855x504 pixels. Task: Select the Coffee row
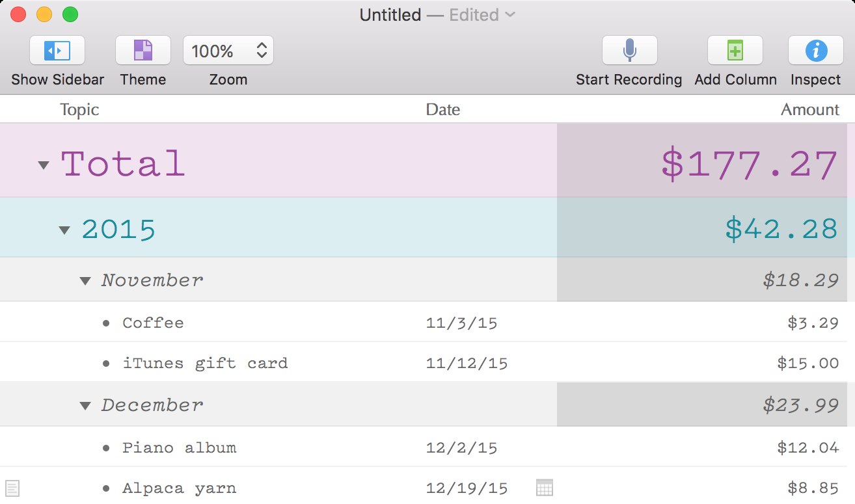tap(153, 323)
